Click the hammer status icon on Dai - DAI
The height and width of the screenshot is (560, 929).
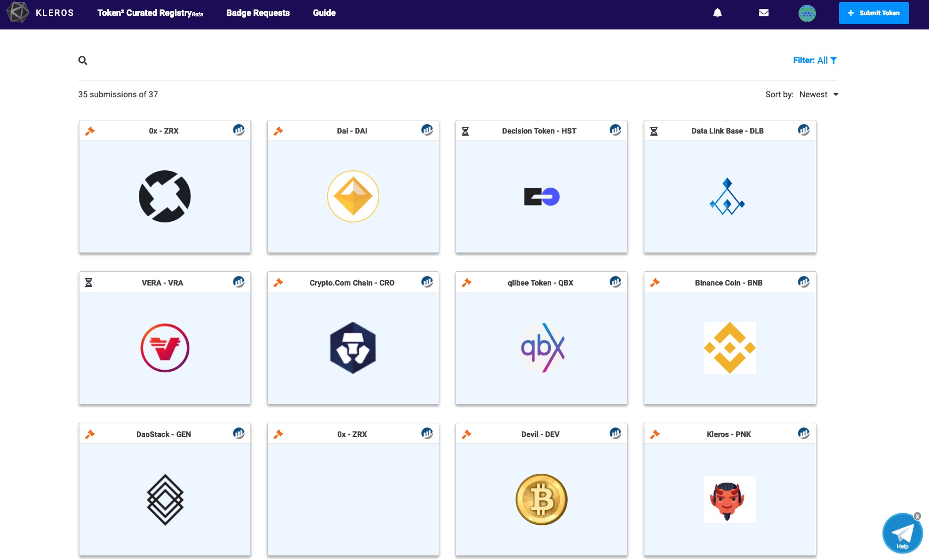[278, 131]
